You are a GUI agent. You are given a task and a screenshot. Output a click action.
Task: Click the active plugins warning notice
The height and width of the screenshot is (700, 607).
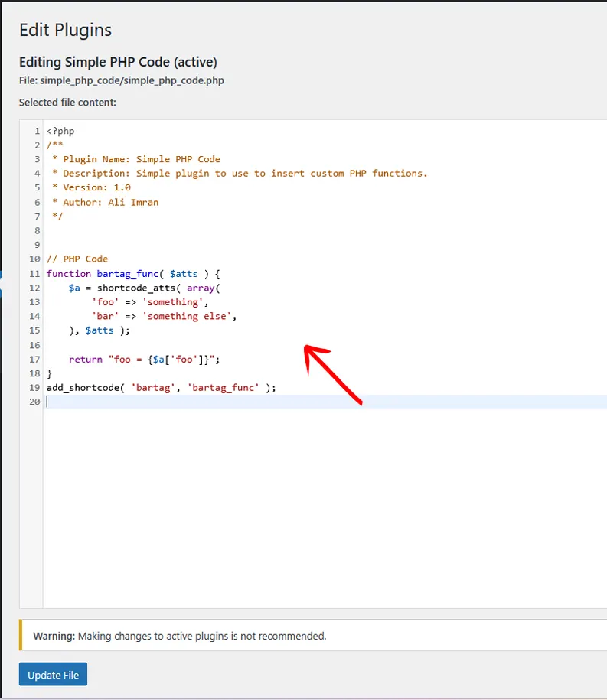point(180,636)
